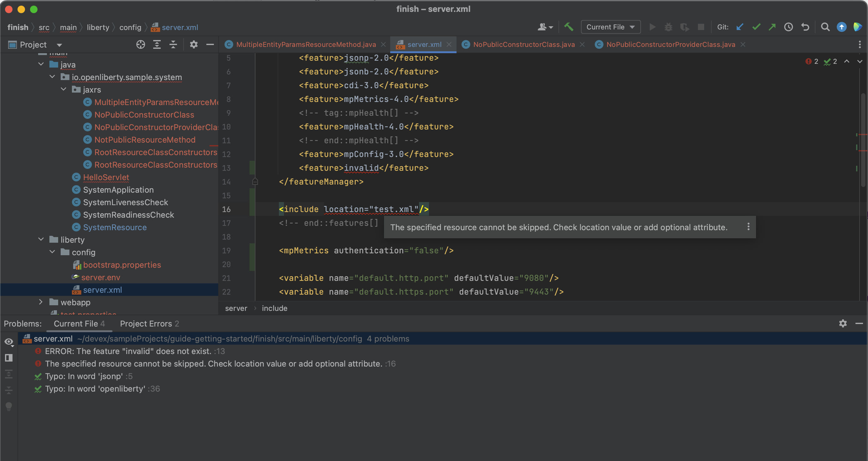Click the Build project hammer icon
The image size is (868, 461).
[568, 27]
